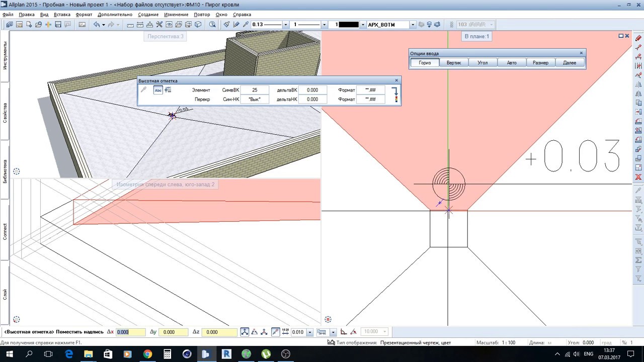Click the 3D box view icon in the toolbar
The width and height of the screenshot is (644, 362).
[x=198, y=25]
